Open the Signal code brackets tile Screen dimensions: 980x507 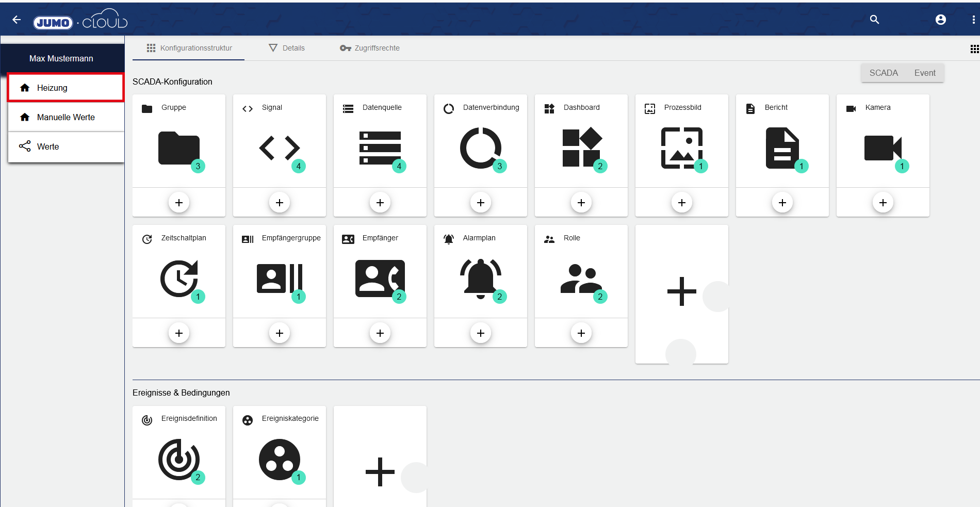(x=279, y=148)
